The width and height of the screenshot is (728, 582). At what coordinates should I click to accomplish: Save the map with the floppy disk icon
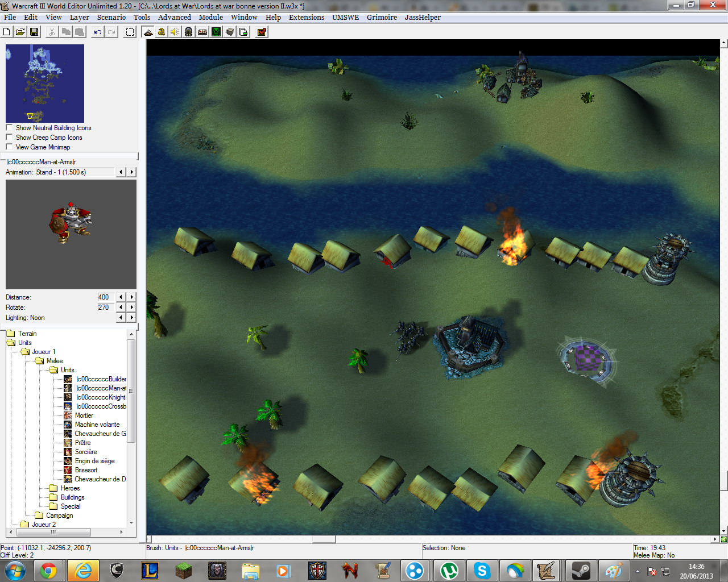(x=34, y=32)
